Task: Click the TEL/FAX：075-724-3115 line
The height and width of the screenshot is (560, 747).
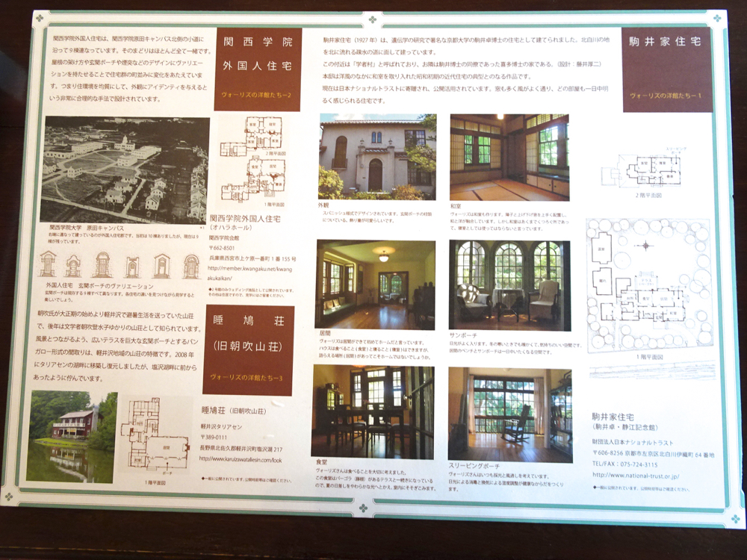Action: pyautogui.click(x=624, y=464)
